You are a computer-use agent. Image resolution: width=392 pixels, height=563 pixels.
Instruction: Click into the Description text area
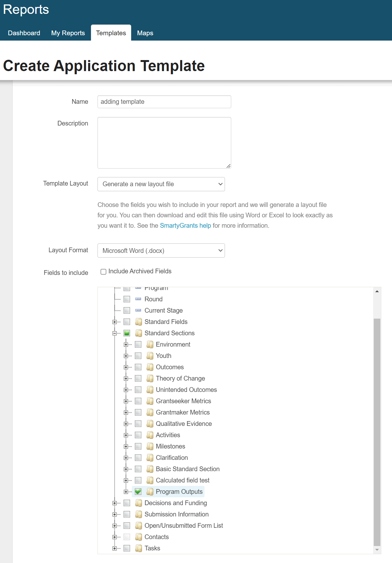coord(164,143)
